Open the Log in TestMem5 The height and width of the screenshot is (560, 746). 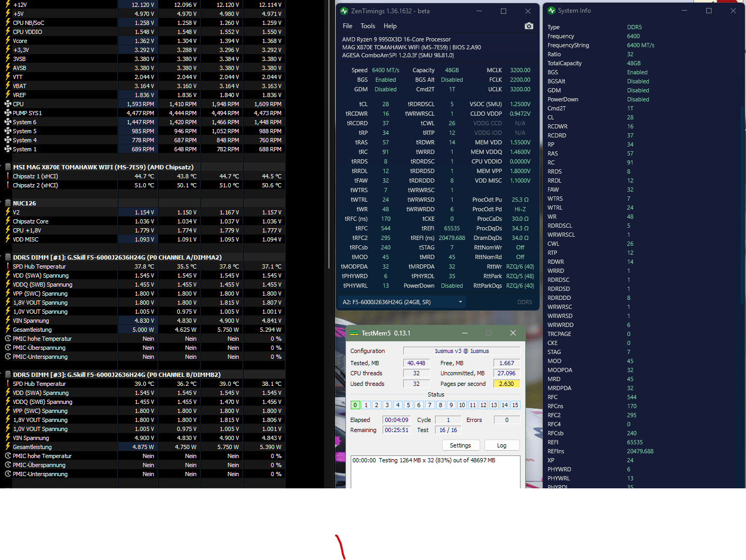[501, 445]
